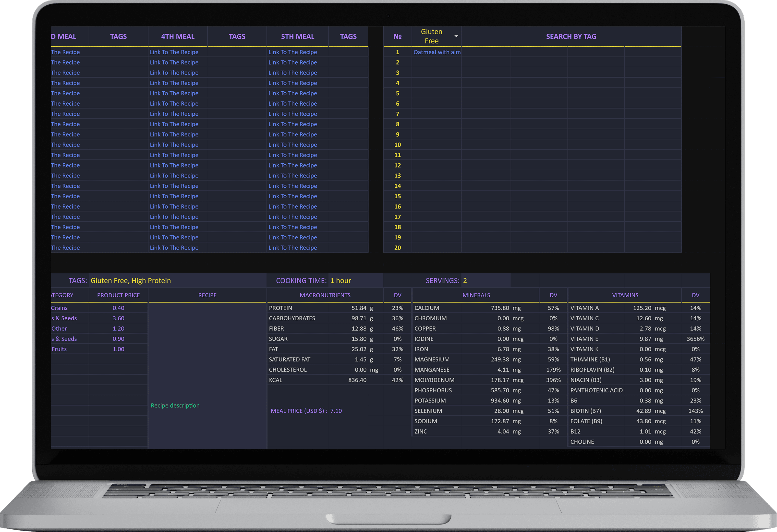Select the VITAMINS section header
Image resolution: width=777 pixels, height=532 pixels.
pos(625,295)
